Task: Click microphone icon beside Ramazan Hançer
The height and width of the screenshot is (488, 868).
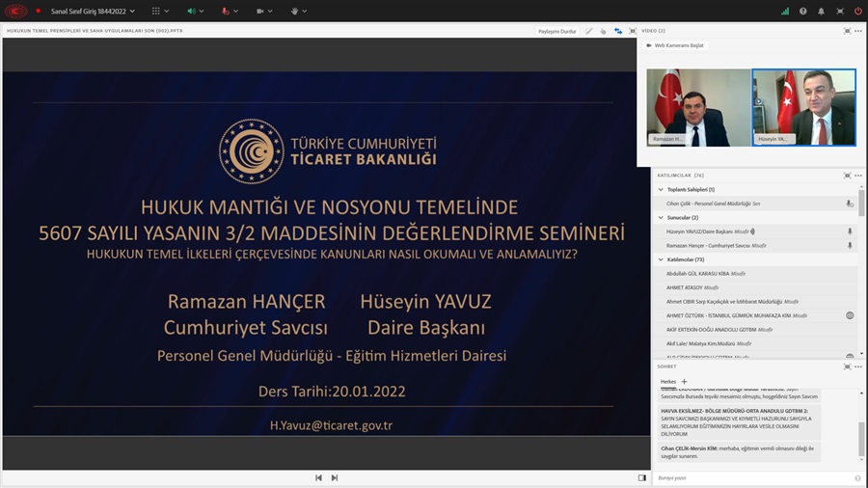Action: tap(850, 246)
